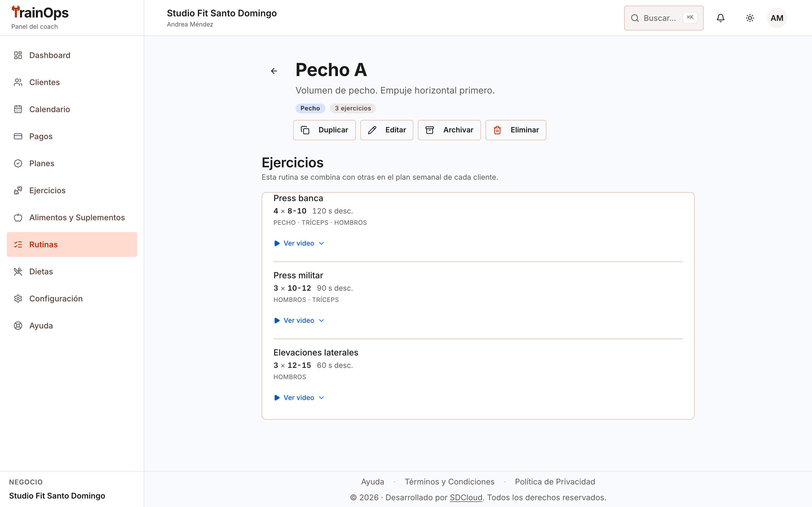Open Términos y Condiciones in the footer
Image resolution: width=812 pixels, height=507 pixels.
coord(449,482)
